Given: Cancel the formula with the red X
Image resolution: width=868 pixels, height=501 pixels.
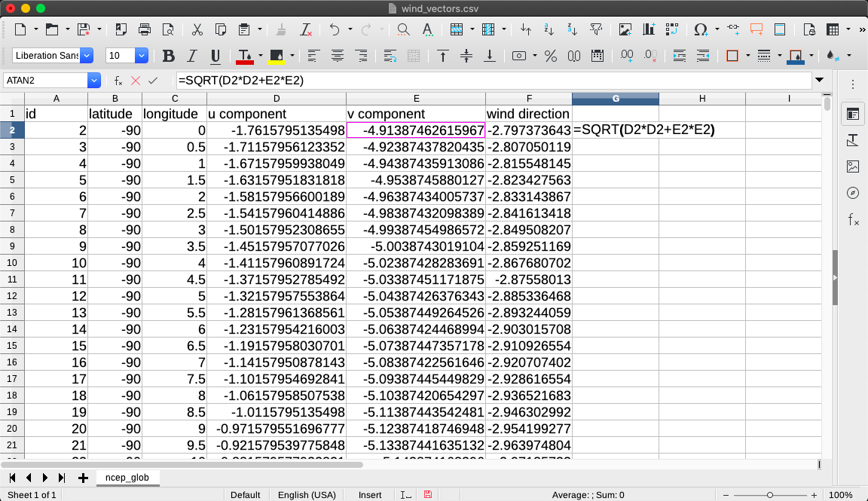Looking at the screenshot, I should click(136, 81).
